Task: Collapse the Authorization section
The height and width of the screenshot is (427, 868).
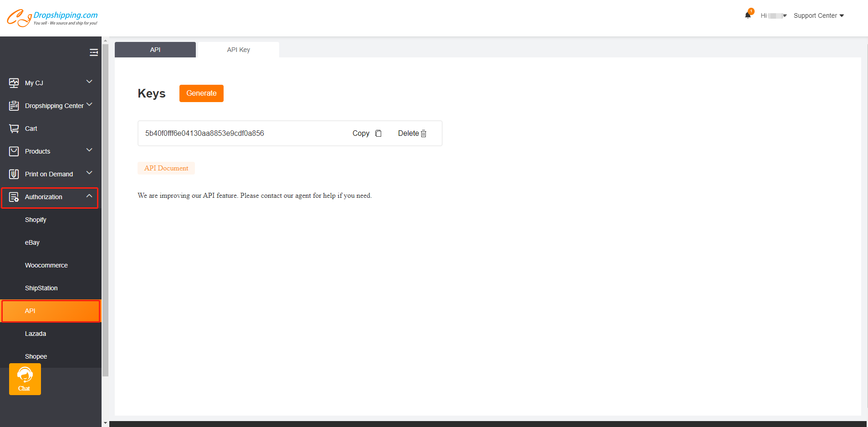Action: pos(89,196)
